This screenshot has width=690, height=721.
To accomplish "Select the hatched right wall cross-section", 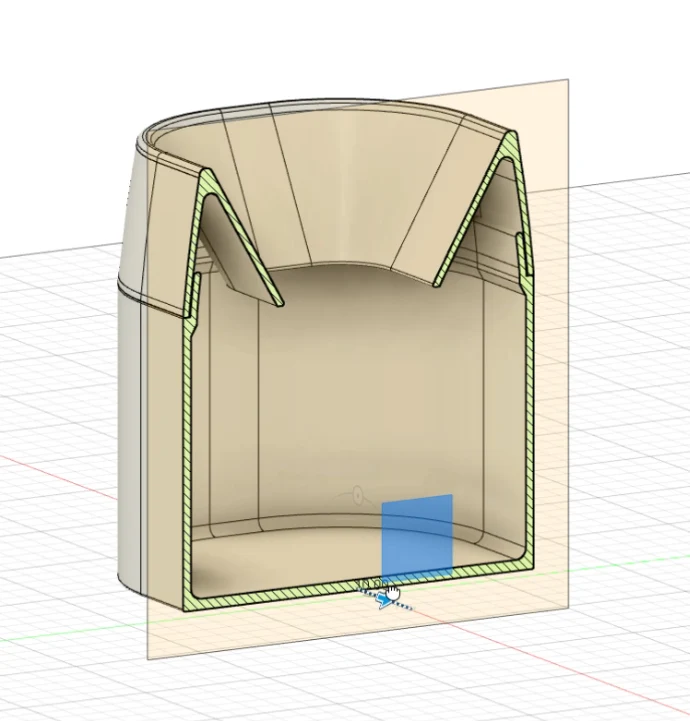I will [530, 414].
